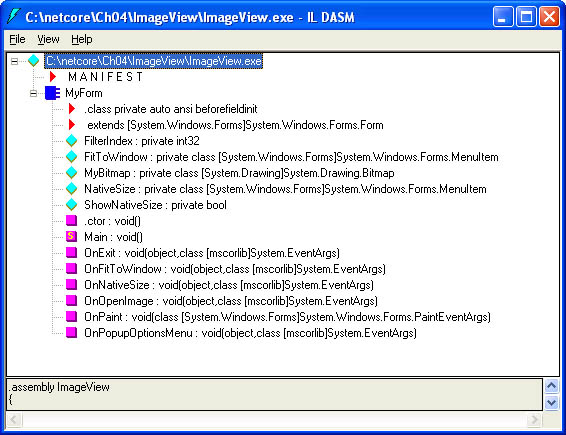Select the OnOpenImage method entry

click(x=231, y=301)
